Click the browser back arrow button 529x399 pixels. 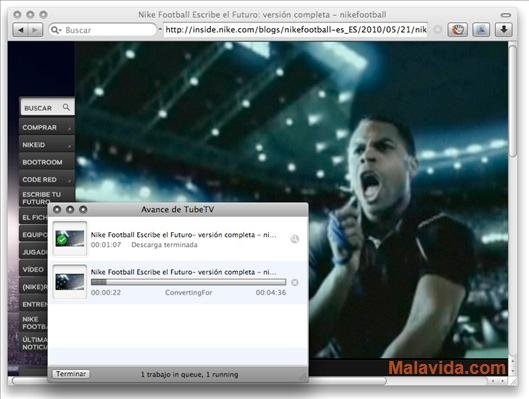pos(21,30)
